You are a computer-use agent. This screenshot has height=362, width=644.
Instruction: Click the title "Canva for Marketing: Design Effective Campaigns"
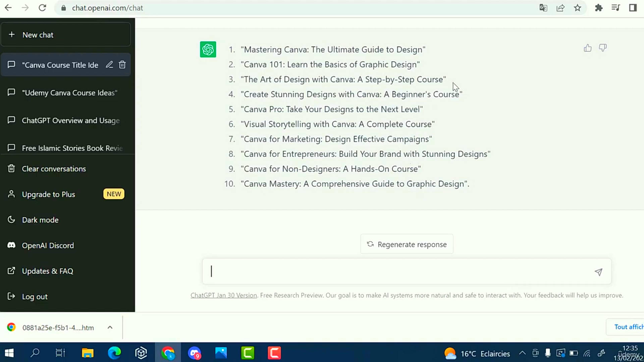click(x=336, y=139)
